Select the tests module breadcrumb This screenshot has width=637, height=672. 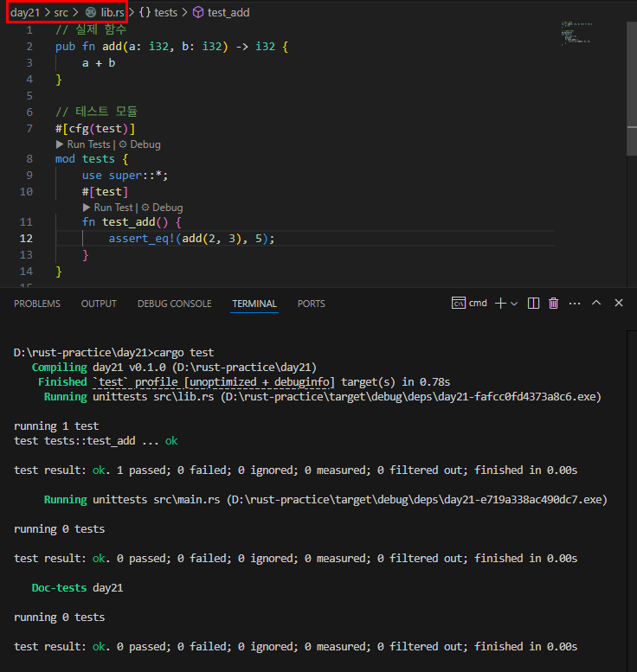tap(165, 12)
